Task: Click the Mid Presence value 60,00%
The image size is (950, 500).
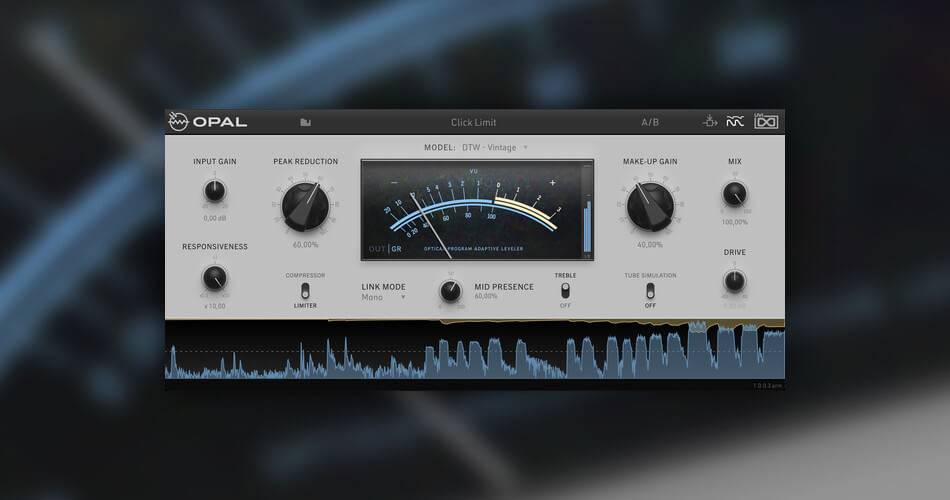Action: click(486, 296)
